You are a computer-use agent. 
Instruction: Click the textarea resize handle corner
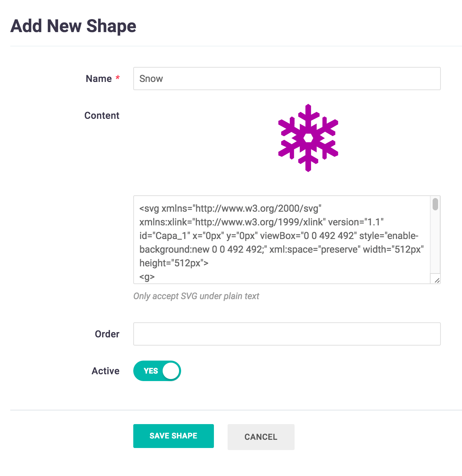[437, 280]
